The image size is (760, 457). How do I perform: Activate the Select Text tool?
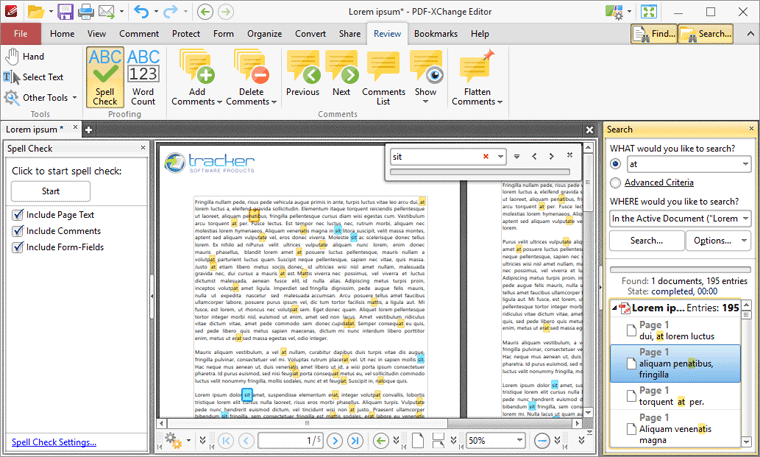point(34,77)
